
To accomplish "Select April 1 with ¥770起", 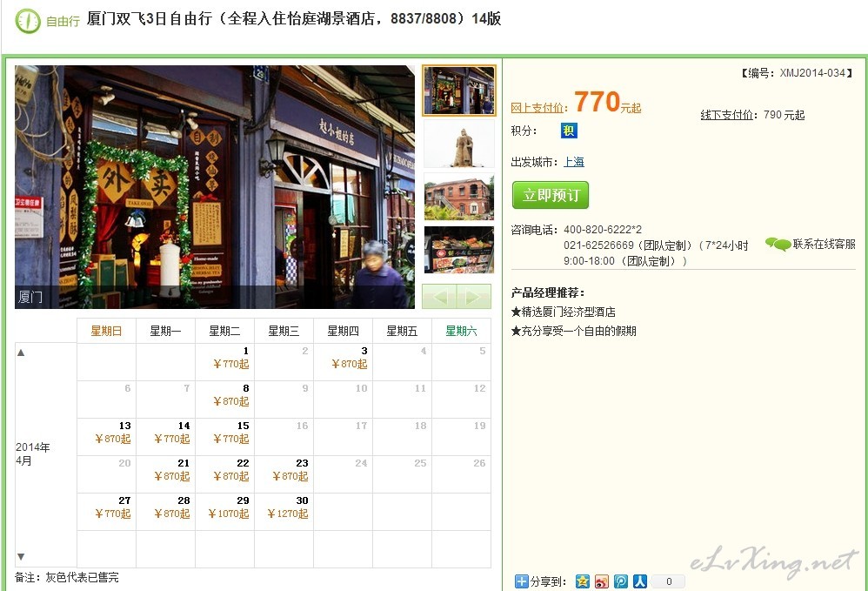I will (224, 362).
